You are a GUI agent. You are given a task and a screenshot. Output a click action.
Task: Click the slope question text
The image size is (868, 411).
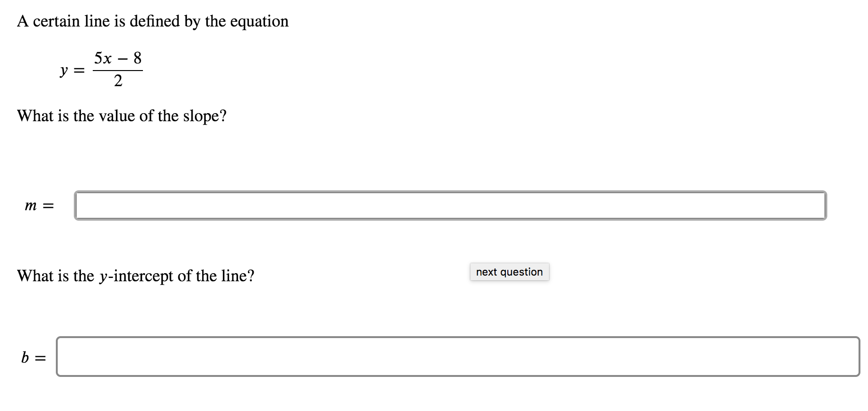click(122, 115)
